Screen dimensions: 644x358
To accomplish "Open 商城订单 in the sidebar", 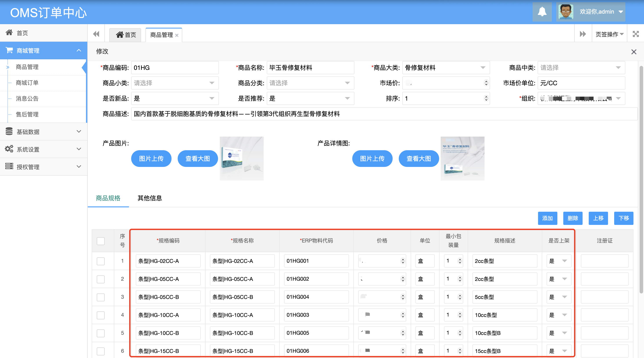I will coord(27,83).
